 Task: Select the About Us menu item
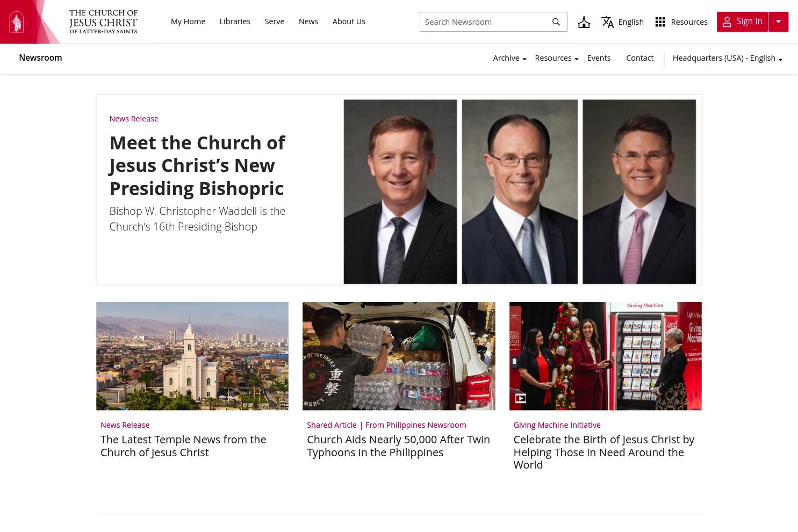[349, 21]
